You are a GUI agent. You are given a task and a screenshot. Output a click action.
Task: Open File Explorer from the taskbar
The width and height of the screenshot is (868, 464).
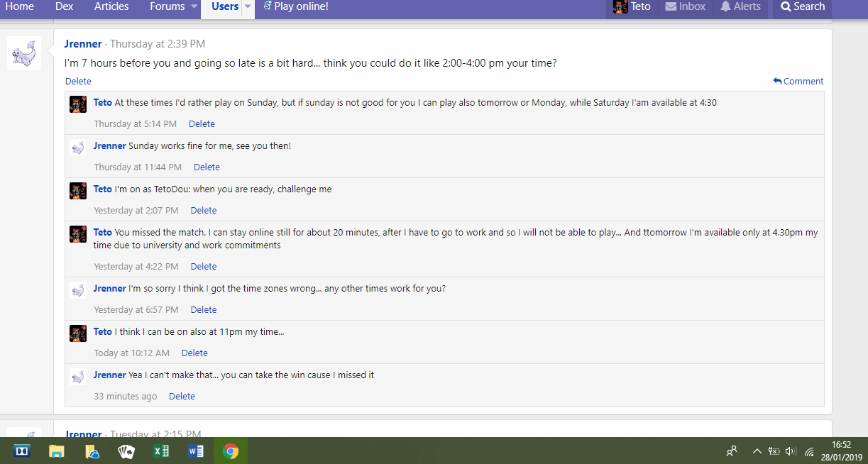point(57,451)
